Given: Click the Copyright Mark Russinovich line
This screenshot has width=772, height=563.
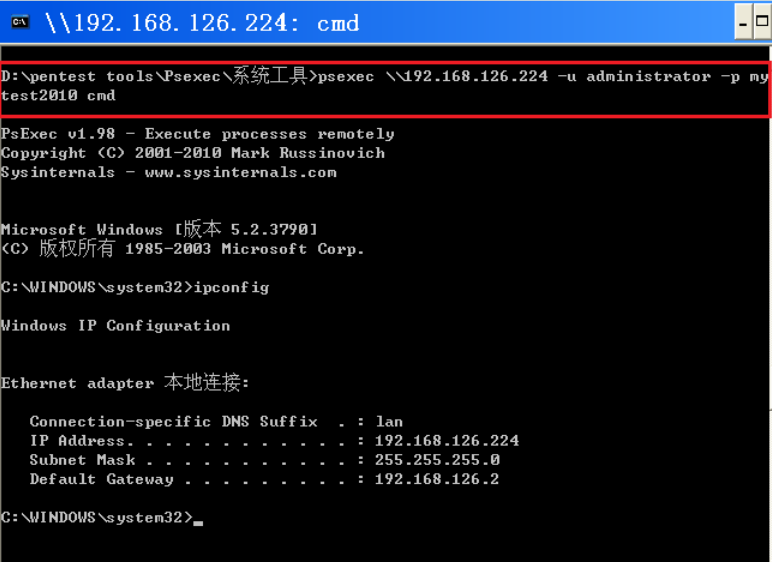Looking at the screenshot, I should [193, 153].
